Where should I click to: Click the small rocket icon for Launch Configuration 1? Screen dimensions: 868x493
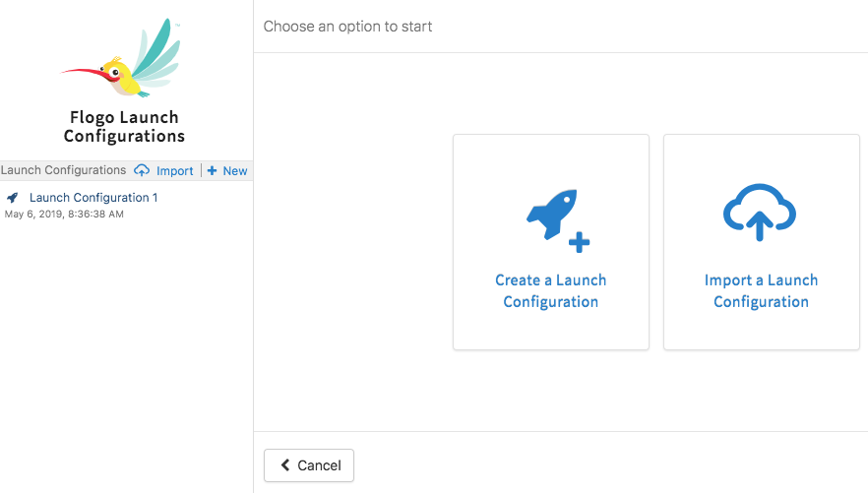pyautogui.click(x=13, y=198)
